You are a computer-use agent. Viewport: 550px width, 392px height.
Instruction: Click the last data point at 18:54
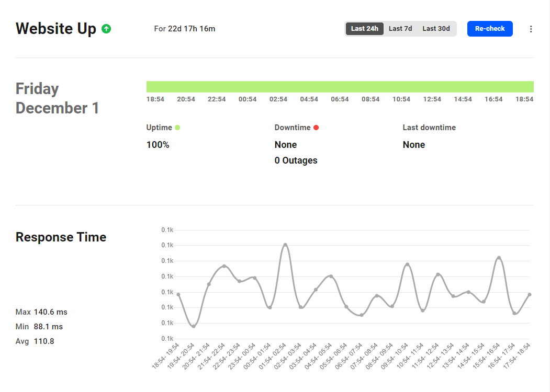point(530,295)
